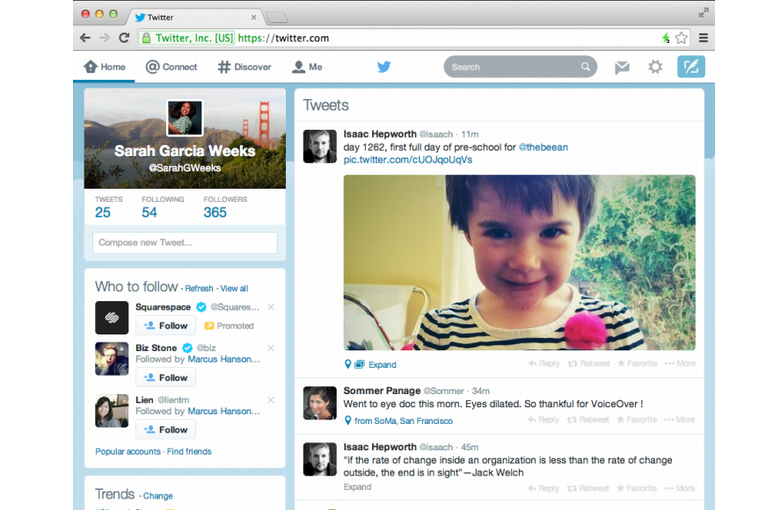Open the Discover tab

[x=244, y=67]
